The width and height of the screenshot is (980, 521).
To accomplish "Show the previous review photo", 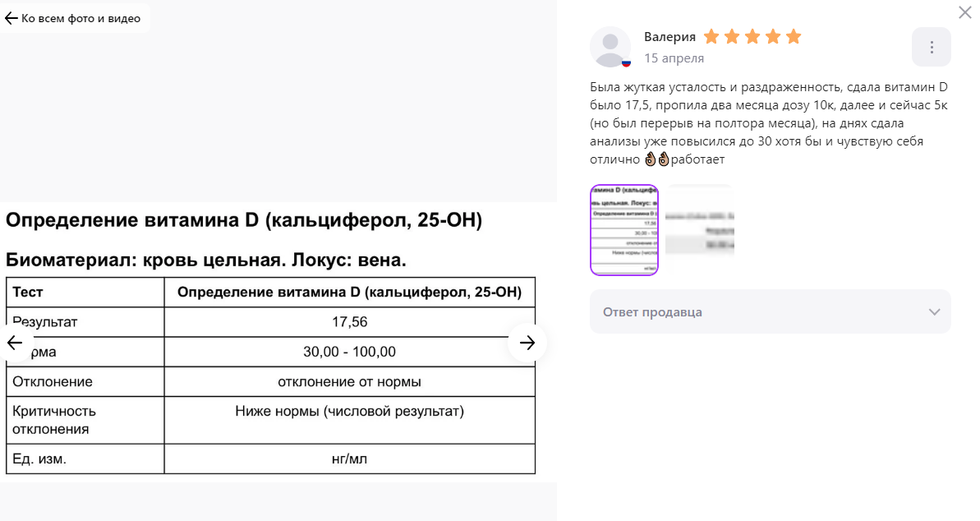I will coord(14,343).
